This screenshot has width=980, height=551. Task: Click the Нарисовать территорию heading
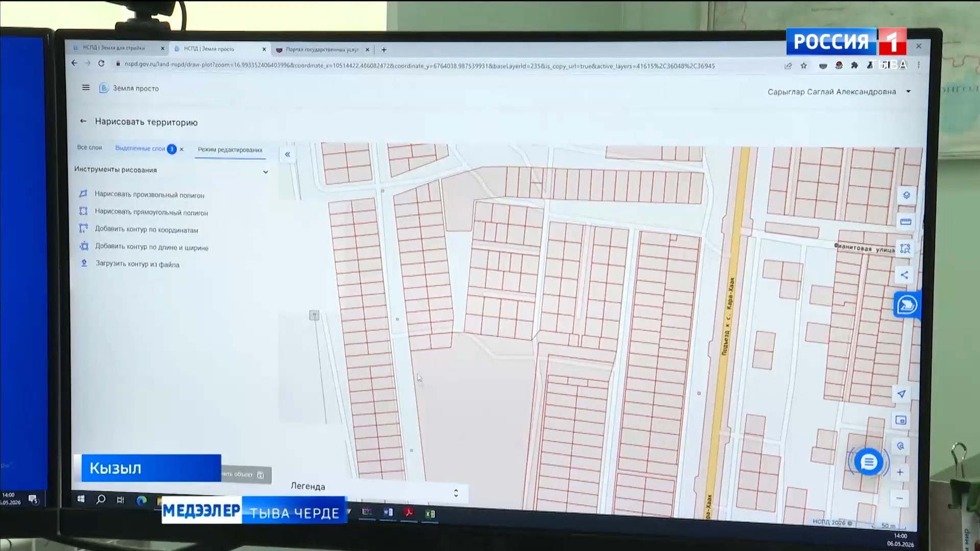click(x=146, y=122)
